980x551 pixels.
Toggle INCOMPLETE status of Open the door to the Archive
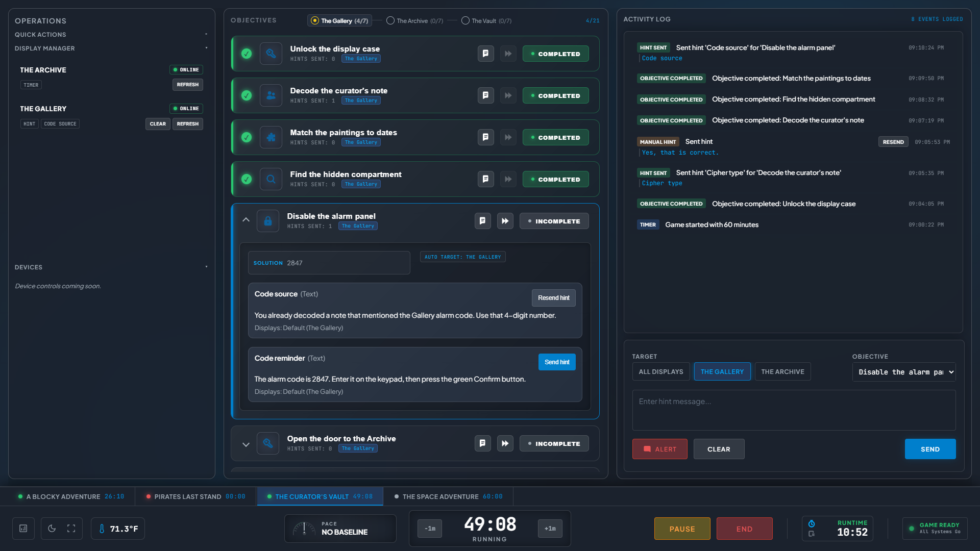coord(554,443)
